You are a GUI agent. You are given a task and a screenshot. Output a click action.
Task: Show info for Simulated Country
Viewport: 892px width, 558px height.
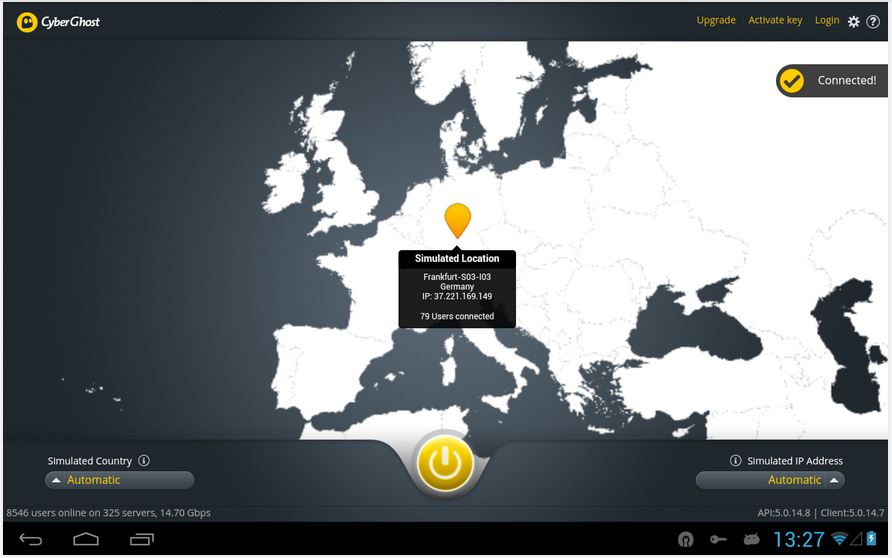click(x=144, y=460)
